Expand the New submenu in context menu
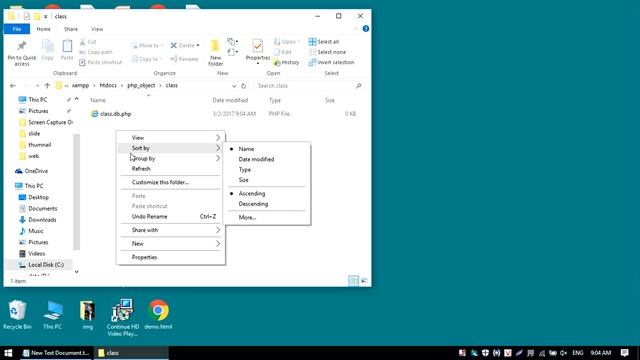This screenshot has height=360, width=640. tap(171, 243)
